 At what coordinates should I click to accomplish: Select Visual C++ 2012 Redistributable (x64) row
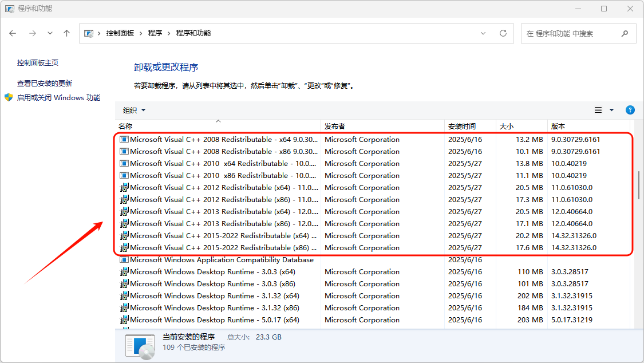374,188
